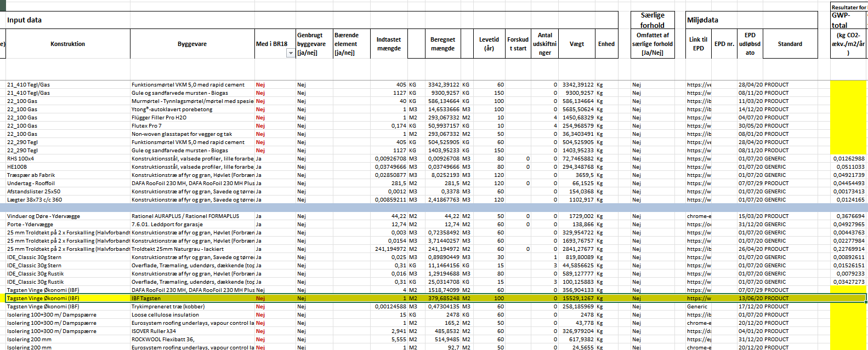
Task: Open the https://oe EPD link for Porte
Action: [699, 225]
